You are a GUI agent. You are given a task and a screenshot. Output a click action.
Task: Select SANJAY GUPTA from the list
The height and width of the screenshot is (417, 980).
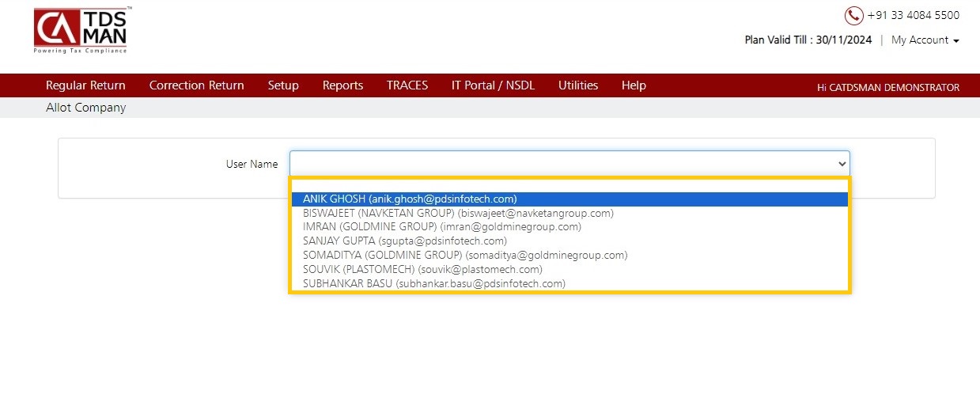[569, 241]
